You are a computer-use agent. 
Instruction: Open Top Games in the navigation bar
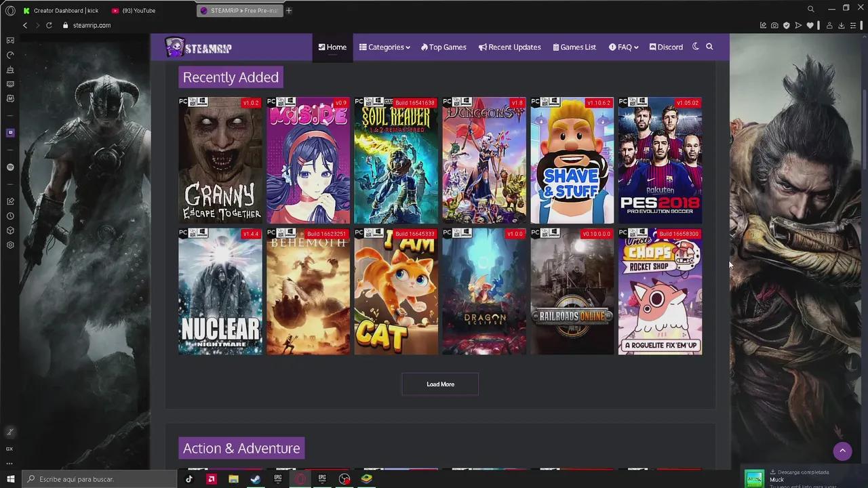click(443, 47)
